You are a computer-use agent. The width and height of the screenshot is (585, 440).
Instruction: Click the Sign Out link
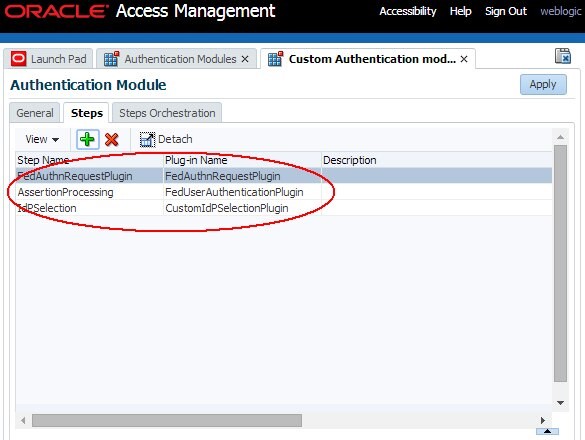click(x=506, y=11)
